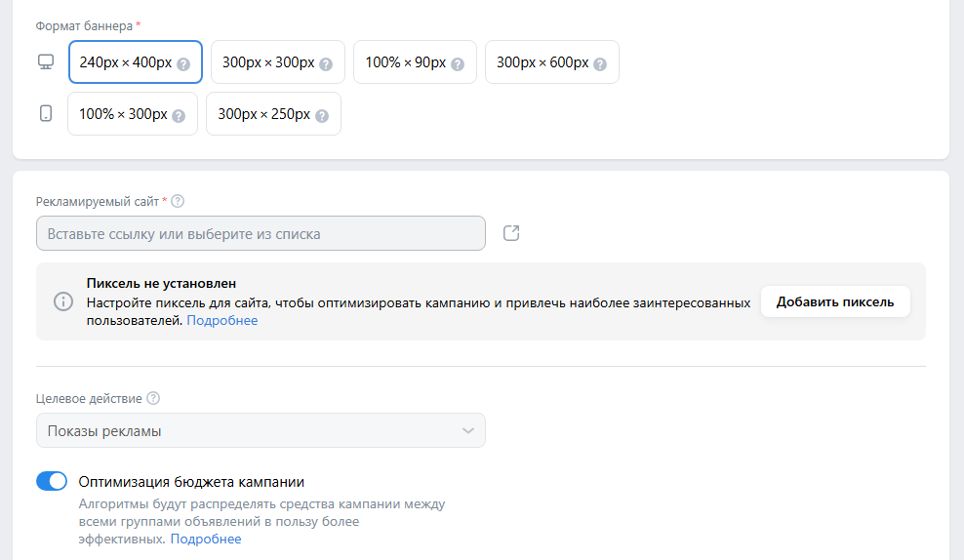This screenshot has width=964, height=560.
Task: Click Добавить пиксель button
Action: pyautogui.click(x=835, y=301)
